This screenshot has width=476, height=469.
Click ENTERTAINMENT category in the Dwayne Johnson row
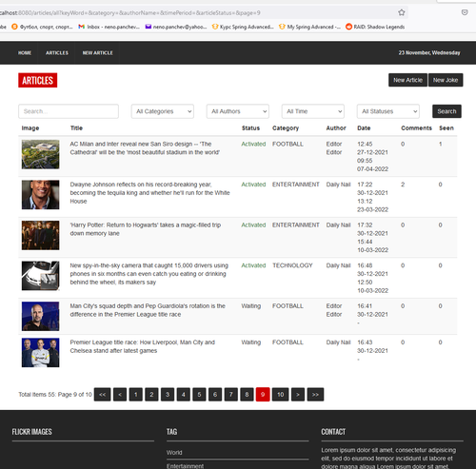tap(296, 185)
